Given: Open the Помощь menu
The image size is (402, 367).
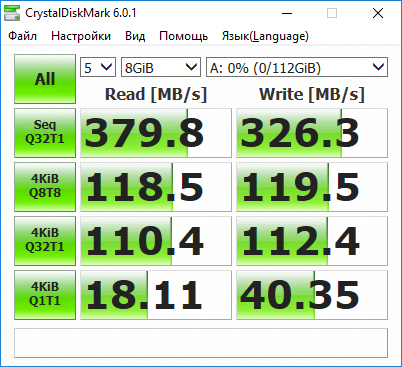Looking at the screenshot, I should tap(183, 36).
